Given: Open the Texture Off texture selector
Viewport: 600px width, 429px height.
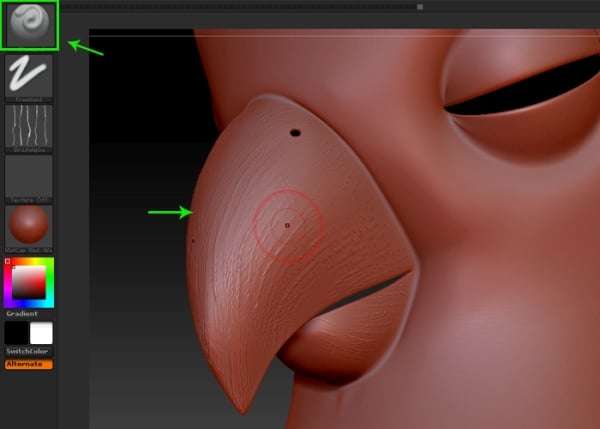Looking at the screenshot, I should coord(29,179).
